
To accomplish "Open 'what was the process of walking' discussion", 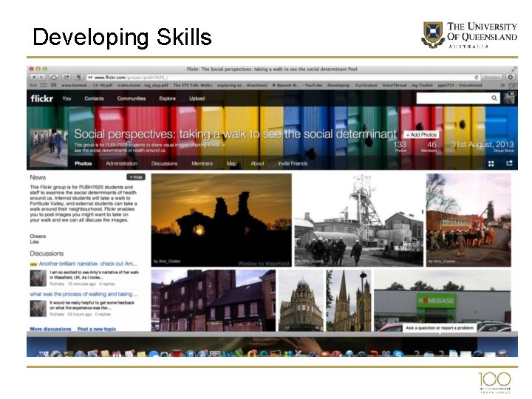I will coord(83,294).
